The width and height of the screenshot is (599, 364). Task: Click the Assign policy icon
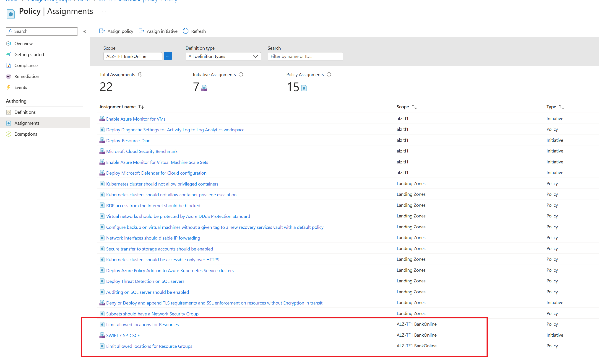(102, 31)
